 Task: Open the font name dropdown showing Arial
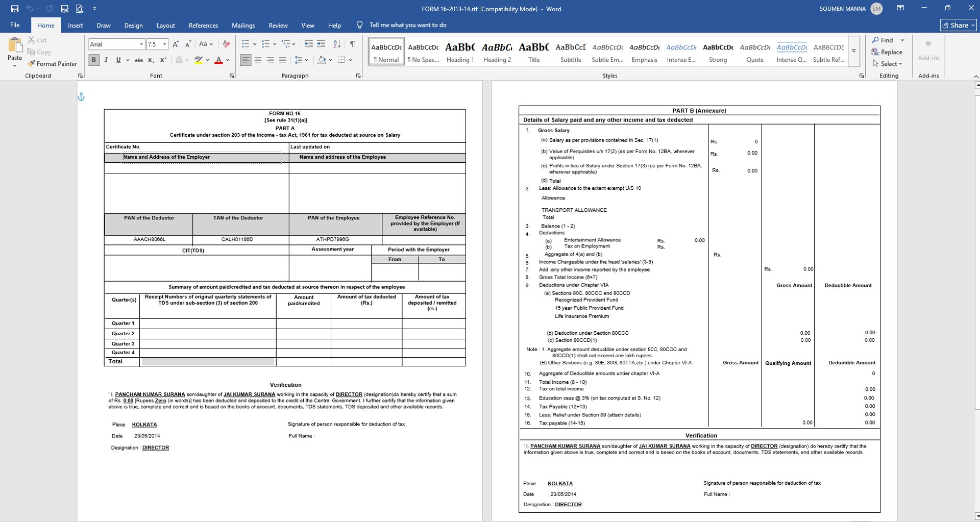(141, 44)
